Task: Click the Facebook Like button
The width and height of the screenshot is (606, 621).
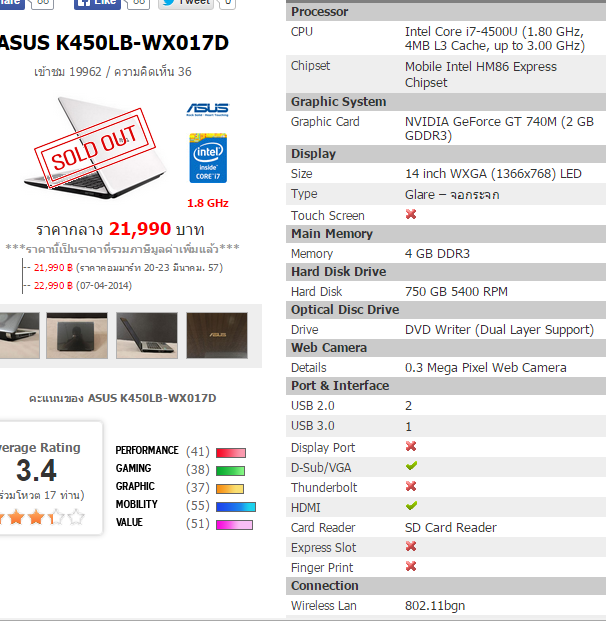Action: [x=97, y=3]
